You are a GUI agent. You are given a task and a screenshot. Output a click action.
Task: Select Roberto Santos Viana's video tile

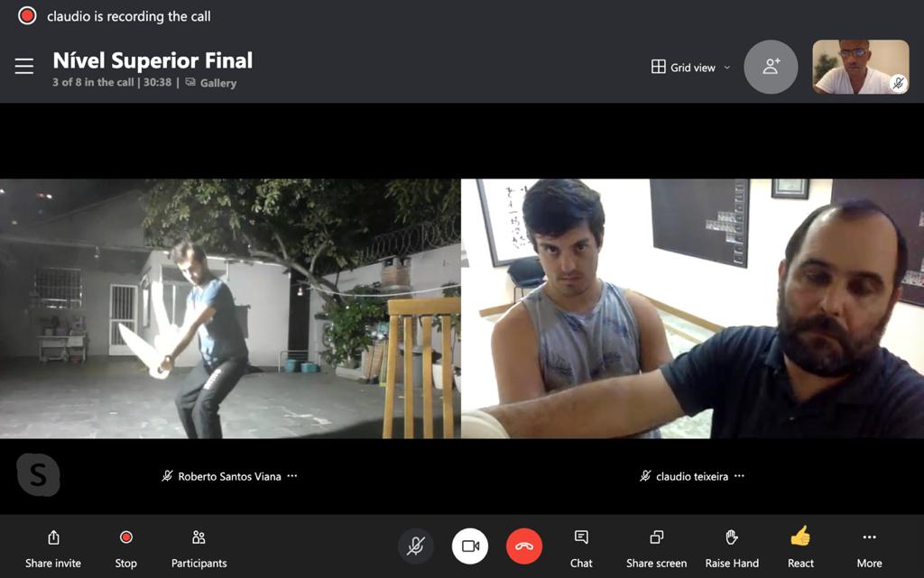(x=230, y=308)
